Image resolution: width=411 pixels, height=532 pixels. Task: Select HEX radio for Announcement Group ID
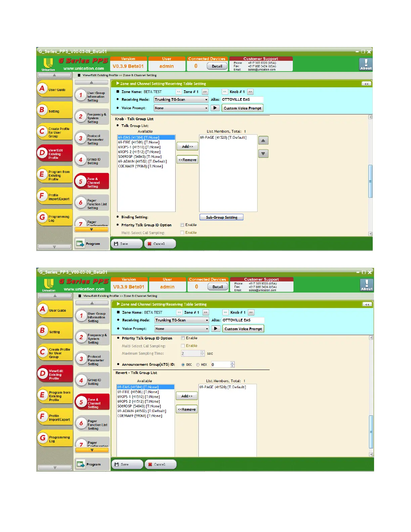tap(198, 365)
